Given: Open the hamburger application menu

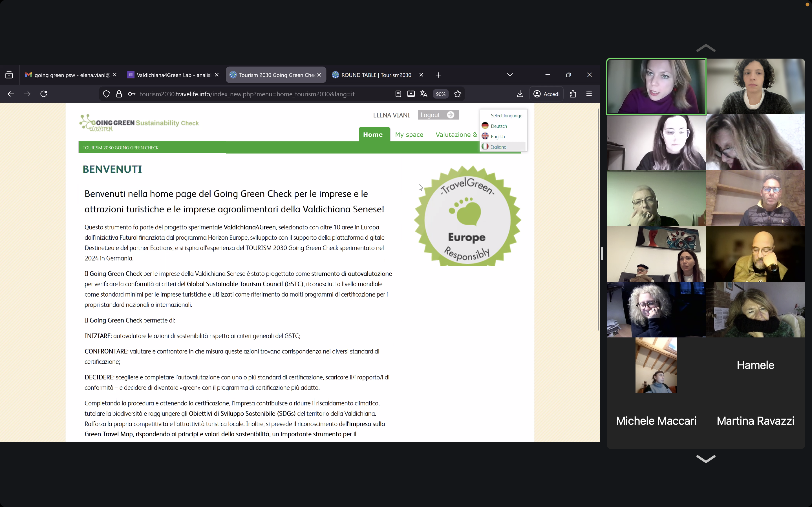Looking at the screenshot, I should [589, 94].
